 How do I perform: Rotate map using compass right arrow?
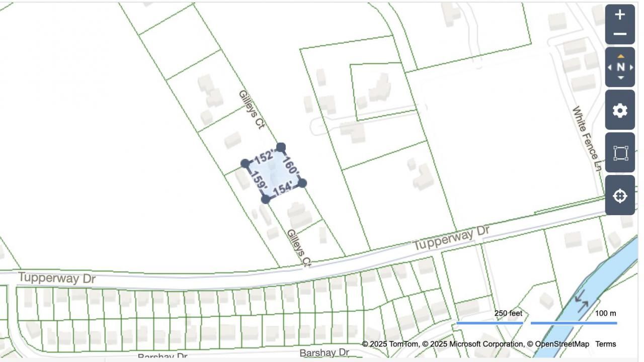click(631, 67)
